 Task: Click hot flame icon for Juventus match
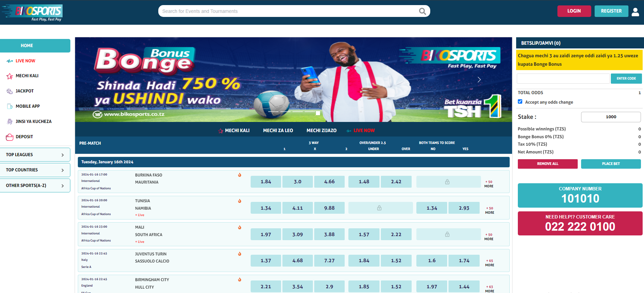tap(239, 254)
